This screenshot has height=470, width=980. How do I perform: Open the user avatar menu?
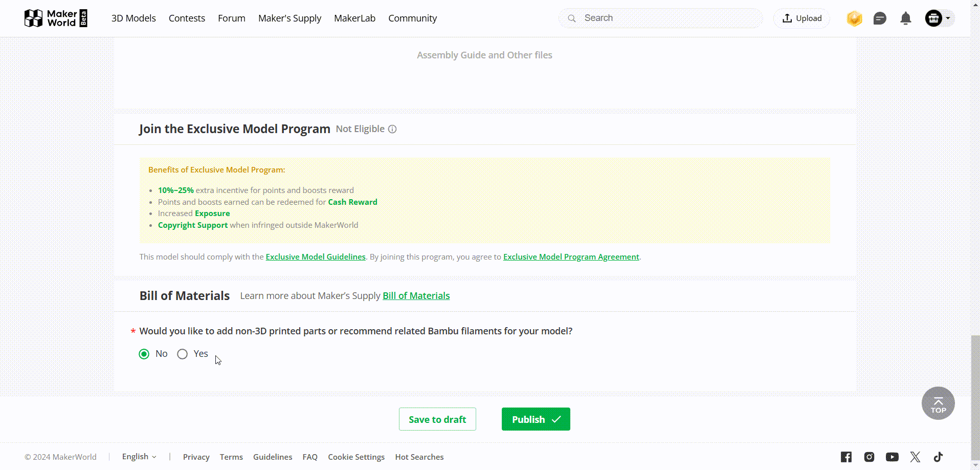[939, 18]
